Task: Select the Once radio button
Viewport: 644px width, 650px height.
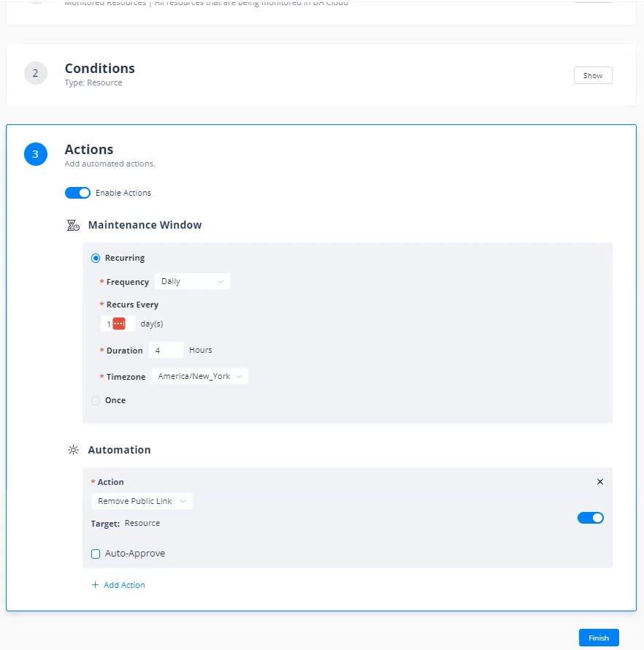Action: pyautogui.click(x=96, y=400)
